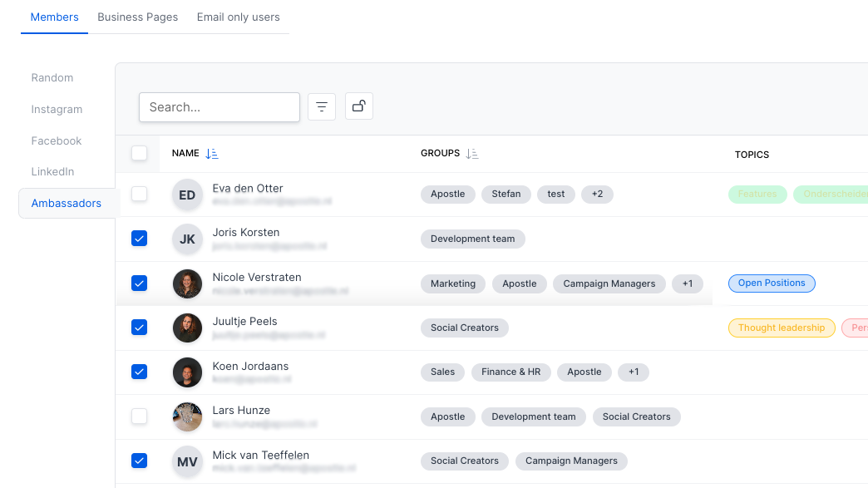Switch to the Business Pages tab
The image size is (868, 488).
[137, 17]
